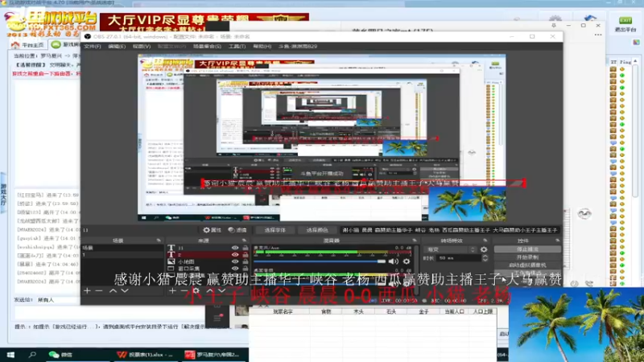Open the 工具(T) menu in OBS
The image size is (644, 362).
237,47
